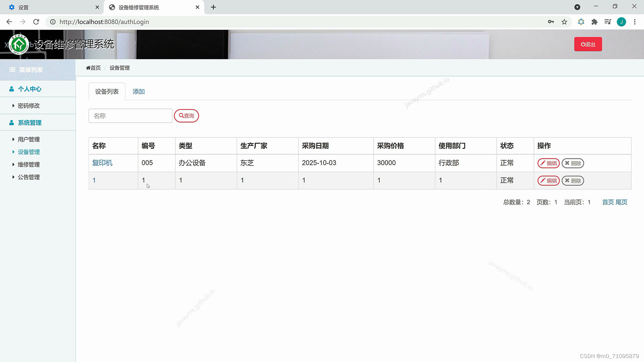Viewport: 644px width, 362px height.
Task: Click the power icon on 退出 button
Action: coord(582,44)
